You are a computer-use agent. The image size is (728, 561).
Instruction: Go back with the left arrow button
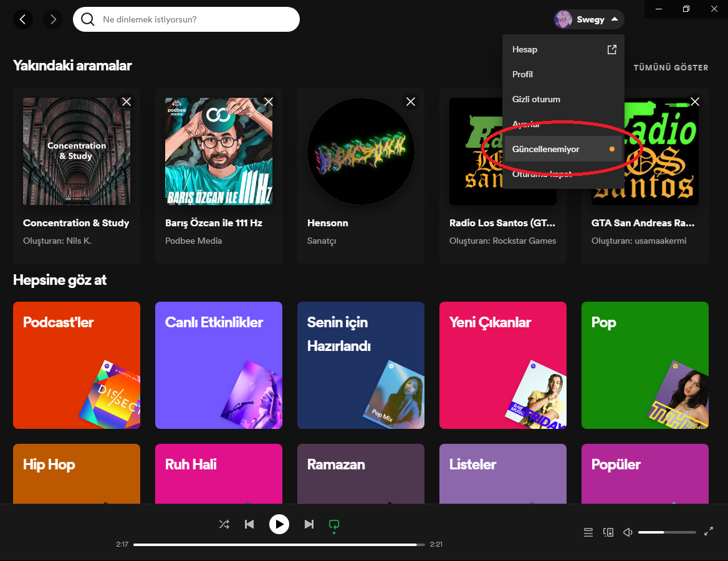coord(22,19)
